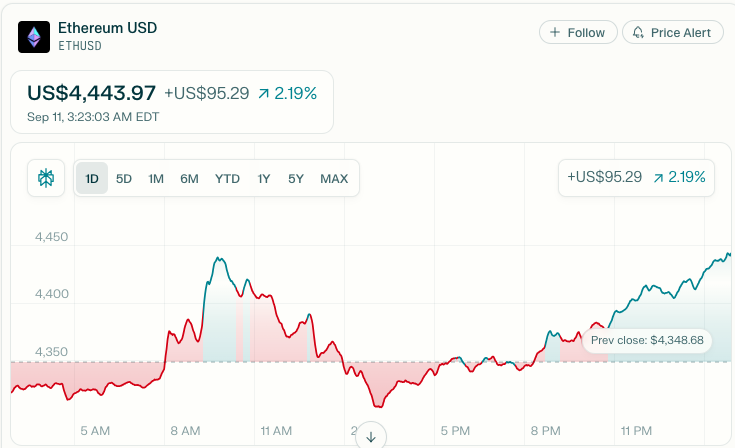Show the YTD chart range
The image size is (735, 448).
227,179
